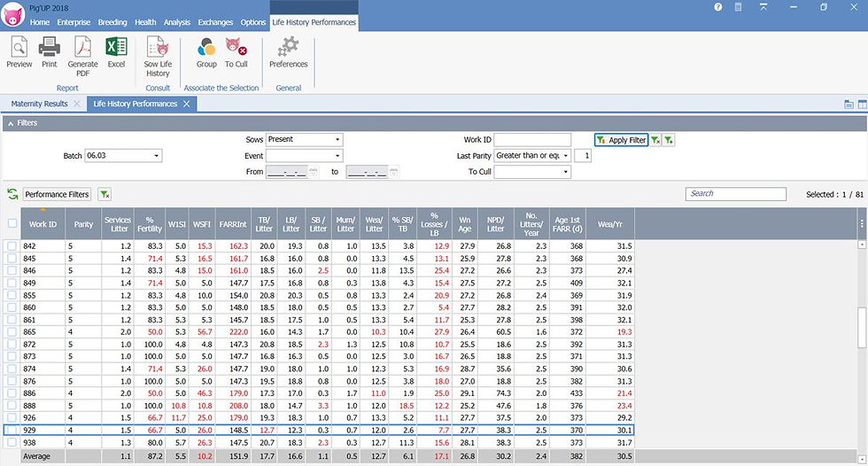Screen dimensions: 868x466
Task: Check the box for sow 926
Action: 12,418
